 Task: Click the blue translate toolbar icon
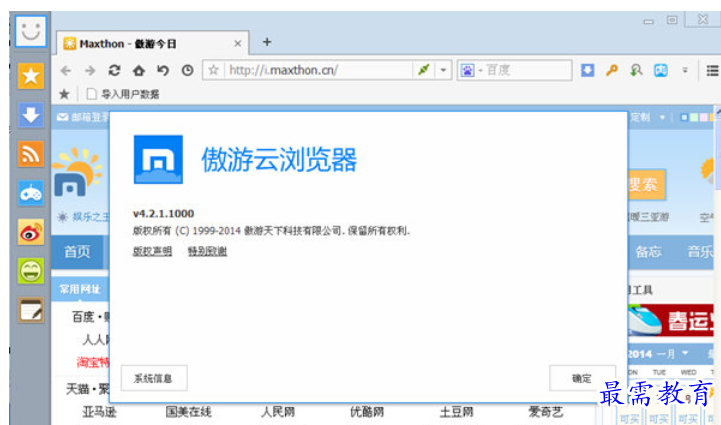click(x=661, y=70)
